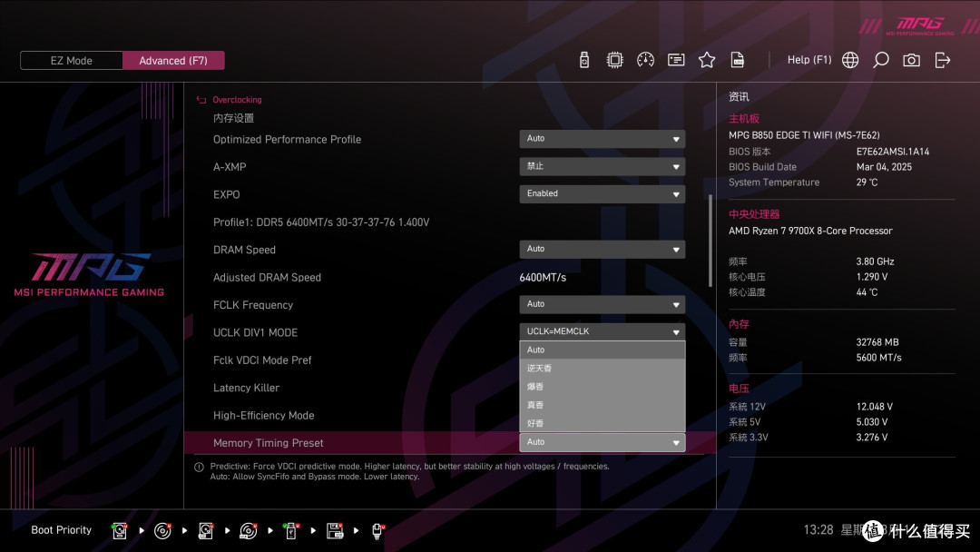Click the BIOS version E7E62AMSI.1A14
Image resolution: width=980 pixels, height=552 pixels.
(893, 152)
